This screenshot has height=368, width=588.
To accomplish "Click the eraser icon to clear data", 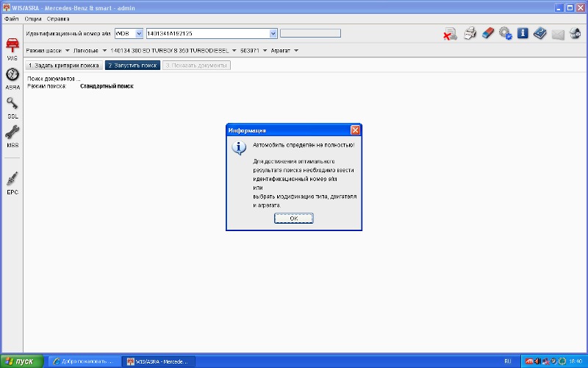I will (488, 33).
